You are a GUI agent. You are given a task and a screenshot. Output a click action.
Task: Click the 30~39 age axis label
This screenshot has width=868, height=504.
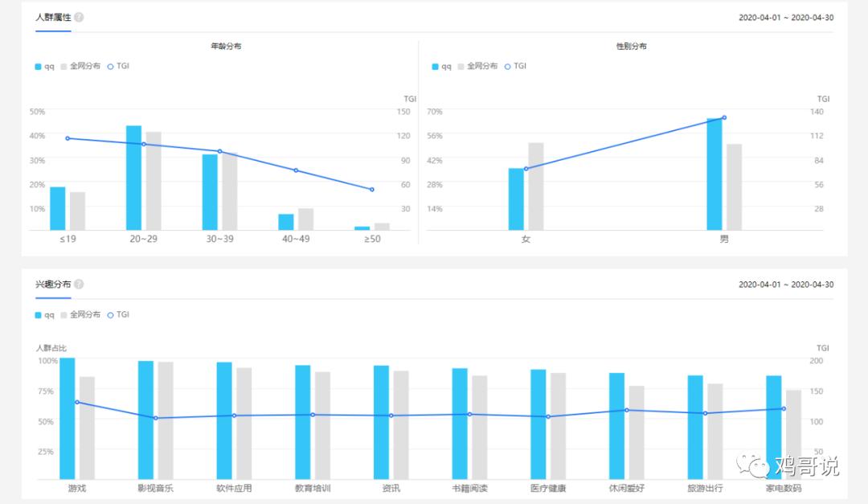[x=219, y=239]
